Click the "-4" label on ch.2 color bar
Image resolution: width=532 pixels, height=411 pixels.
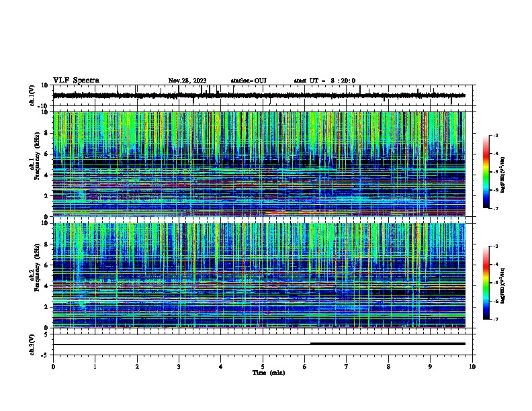tap(496, 265)
